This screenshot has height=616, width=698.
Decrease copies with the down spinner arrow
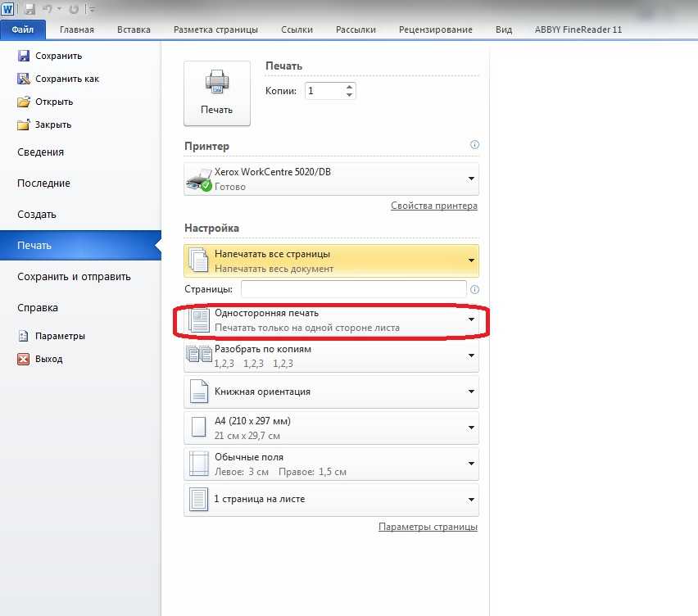tap(350, 94)
